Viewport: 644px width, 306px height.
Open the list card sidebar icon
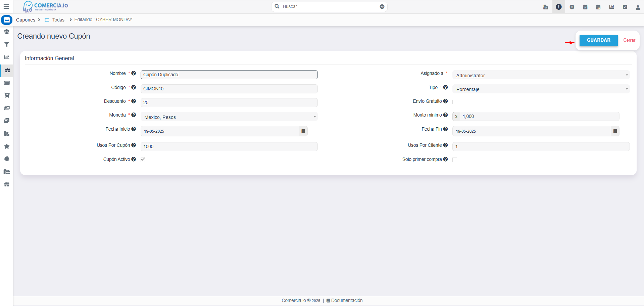[x=7, y=83]
